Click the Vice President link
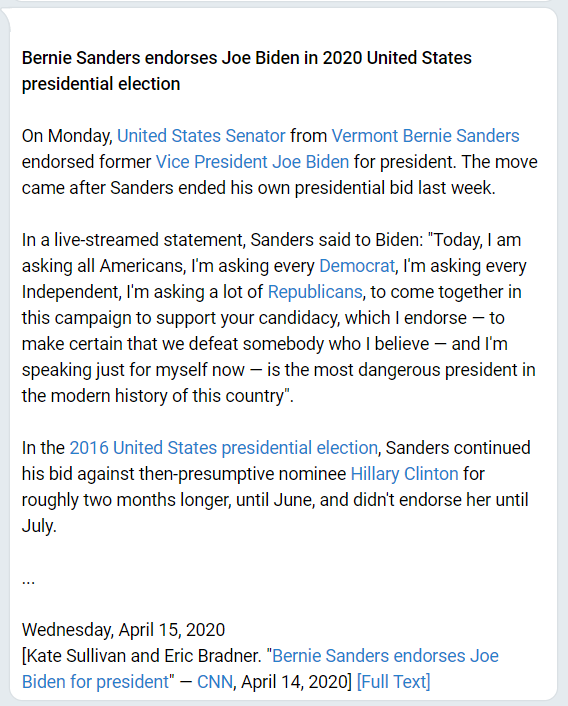Image resolution: width=568 pixels, height=706 pixels. (212, 162)
